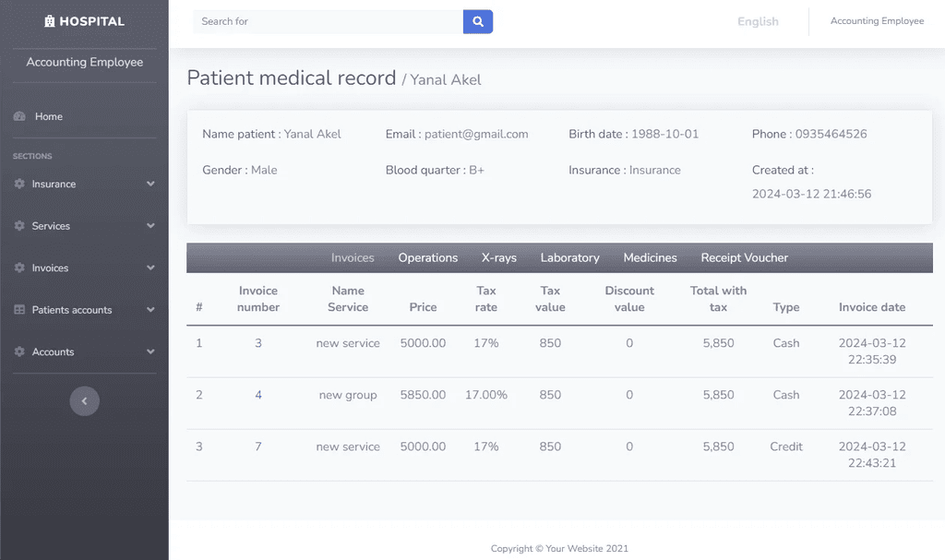Click the Credit type cell
This screenshot has height=560, width=945.
pos(786,447)
